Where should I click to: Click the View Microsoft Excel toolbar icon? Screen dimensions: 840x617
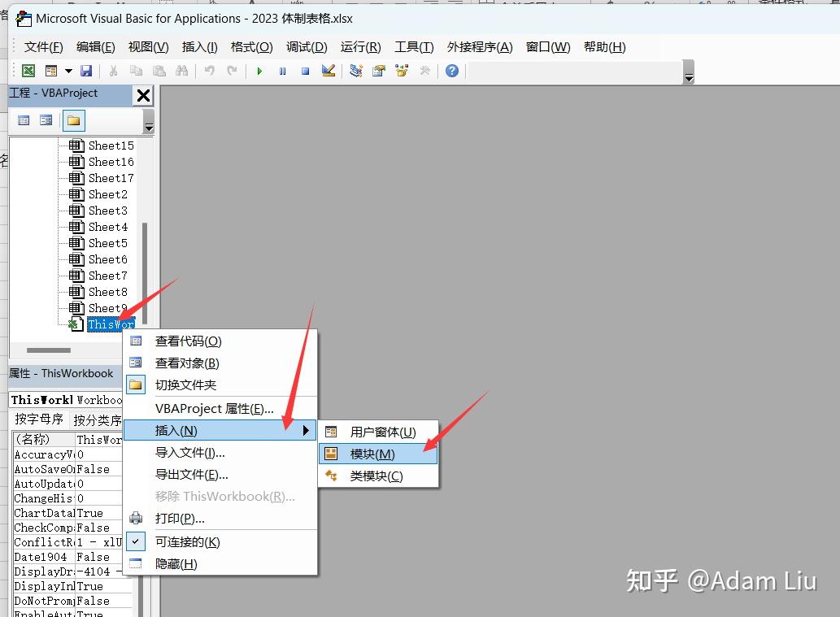pos(28,71)
